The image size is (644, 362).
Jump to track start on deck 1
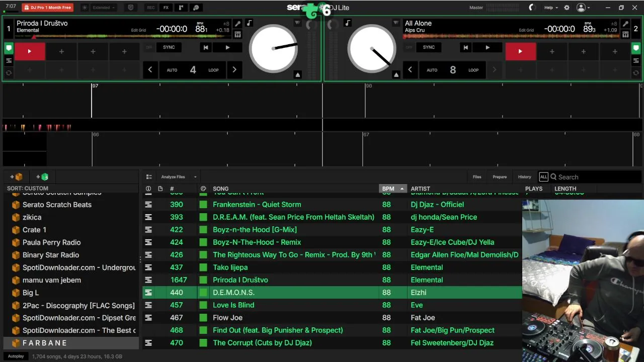coord(205,47)
